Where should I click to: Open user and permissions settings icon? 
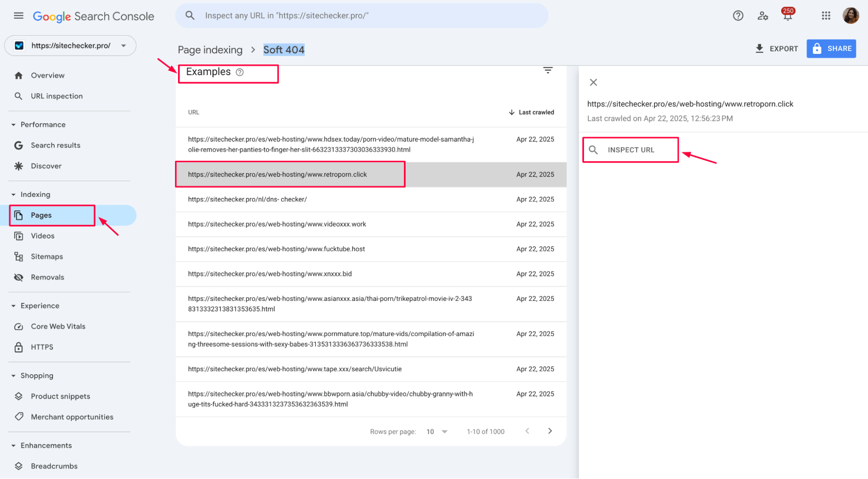pyautogui.click(x=762, y=16)
